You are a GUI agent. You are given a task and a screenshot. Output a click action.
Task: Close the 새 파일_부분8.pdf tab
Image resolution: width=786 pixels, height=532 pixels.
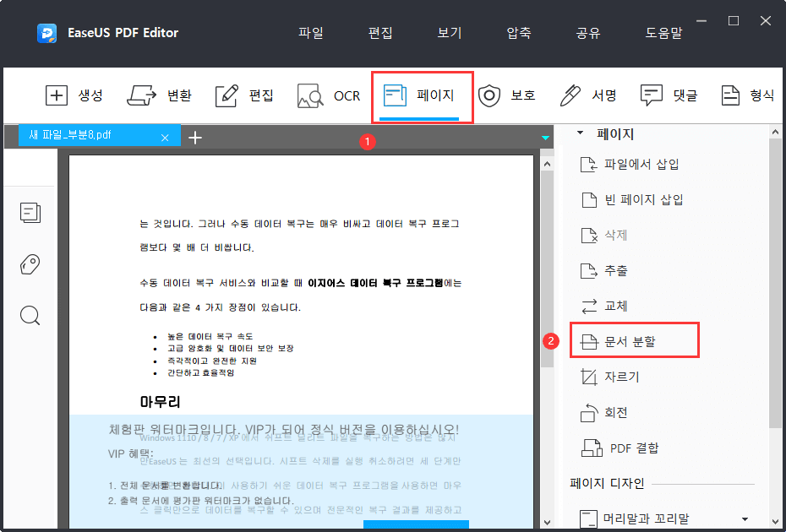click(165, 138)
